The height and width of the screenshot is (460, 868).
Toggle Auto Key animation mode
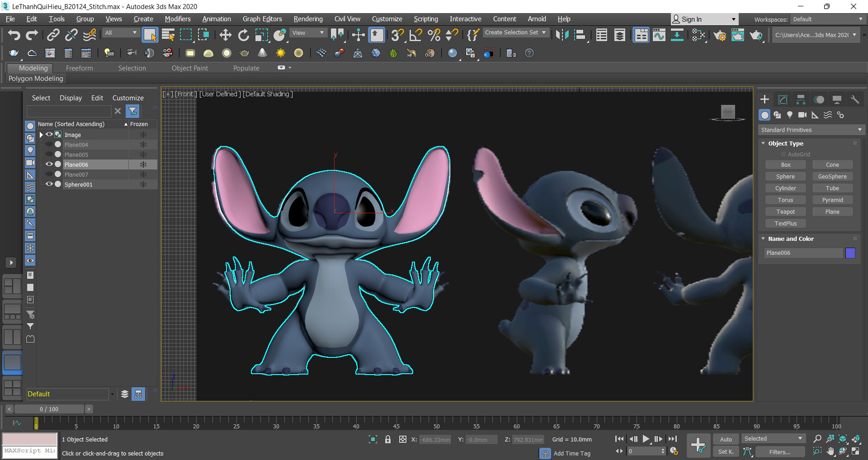[x=726, y=439]
